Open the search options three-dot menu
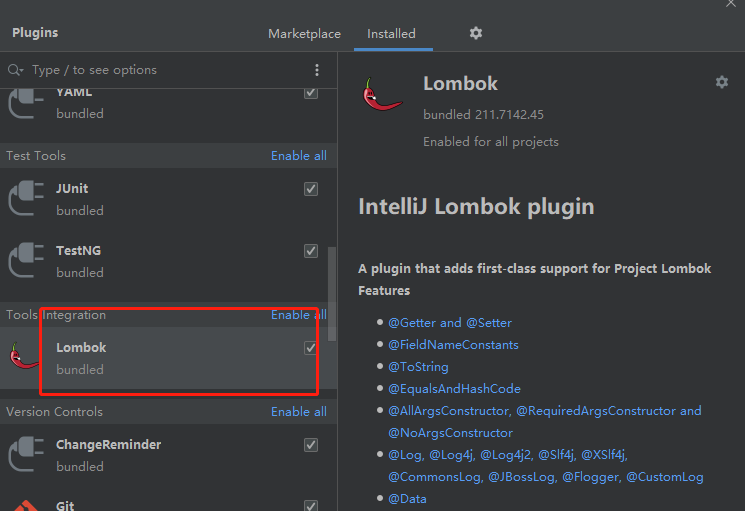Image resolution: width=745 pixels, height=511 pixels. point(317,70)
